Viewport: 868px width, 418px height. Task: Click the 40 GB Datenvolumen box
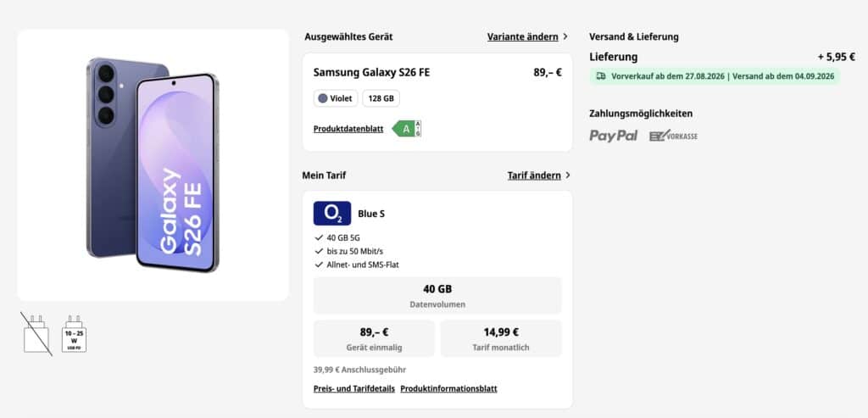(437, 296)
